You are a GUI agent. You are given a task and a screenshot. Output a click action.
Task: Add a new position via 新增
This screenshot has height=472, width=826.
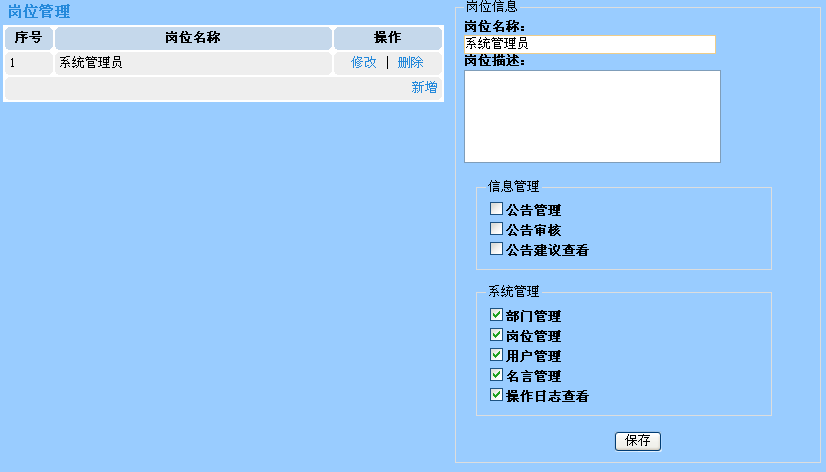(x=424, y=87)
